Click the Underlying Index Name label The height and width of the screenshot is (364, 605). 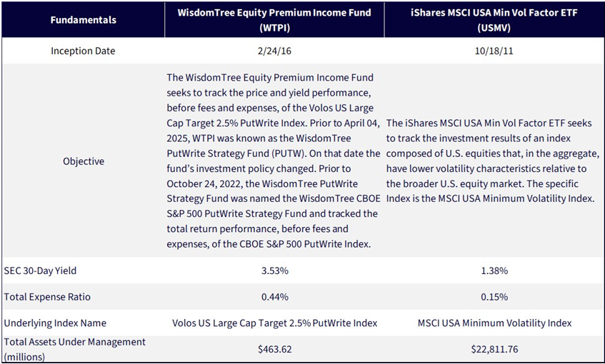[x=55, y=323]
